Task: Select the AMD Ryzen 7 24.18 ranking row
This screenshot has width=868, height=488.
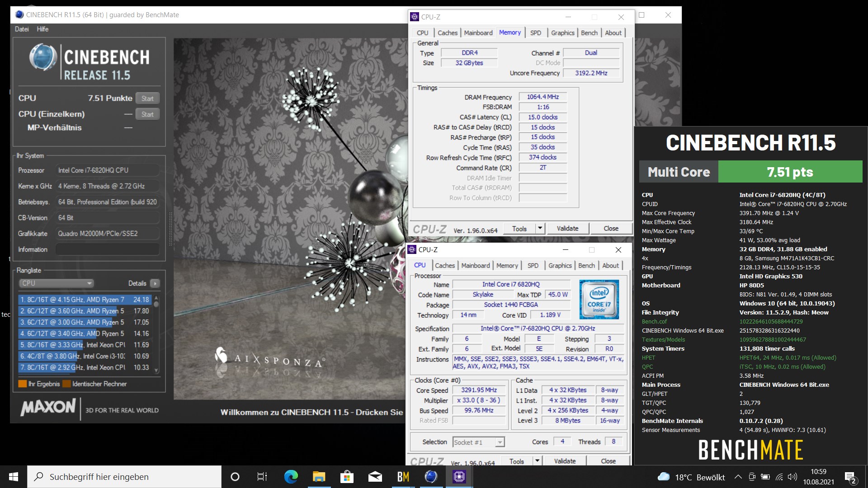Action: click(x=85, y=300)
